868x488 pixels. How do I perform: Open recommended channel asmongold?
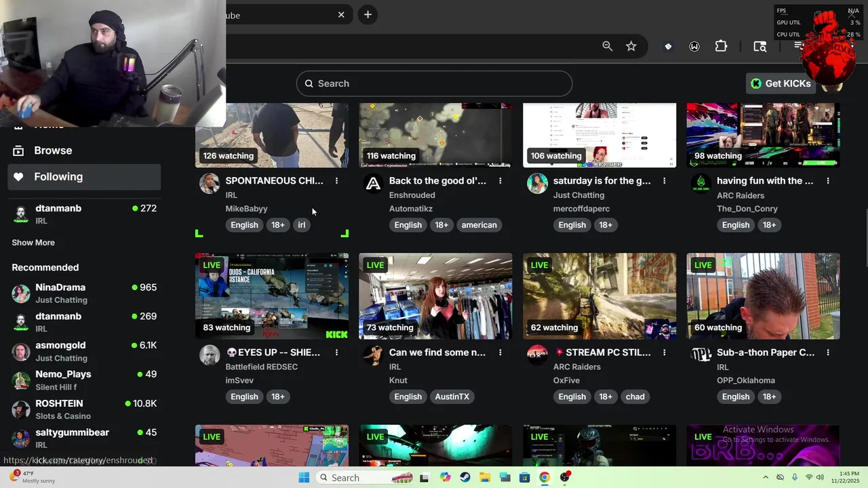click(84, 351)
